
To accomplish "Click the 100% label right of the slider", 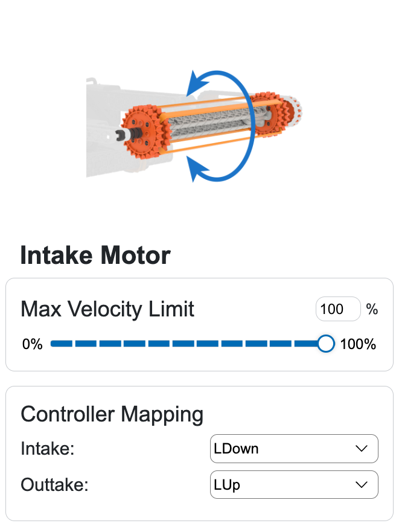I will 358,345.
